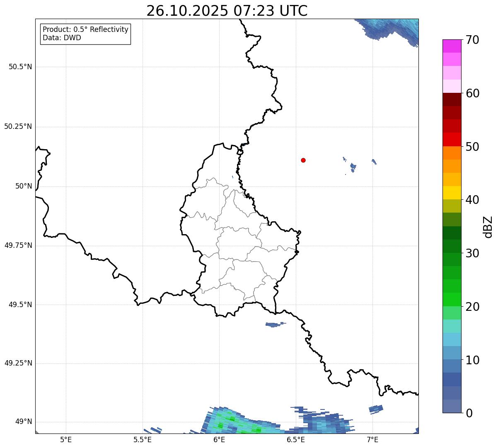
Task: Click the 49.5°N latitude label
Action: pyautogui.click(x=20, y=305)
